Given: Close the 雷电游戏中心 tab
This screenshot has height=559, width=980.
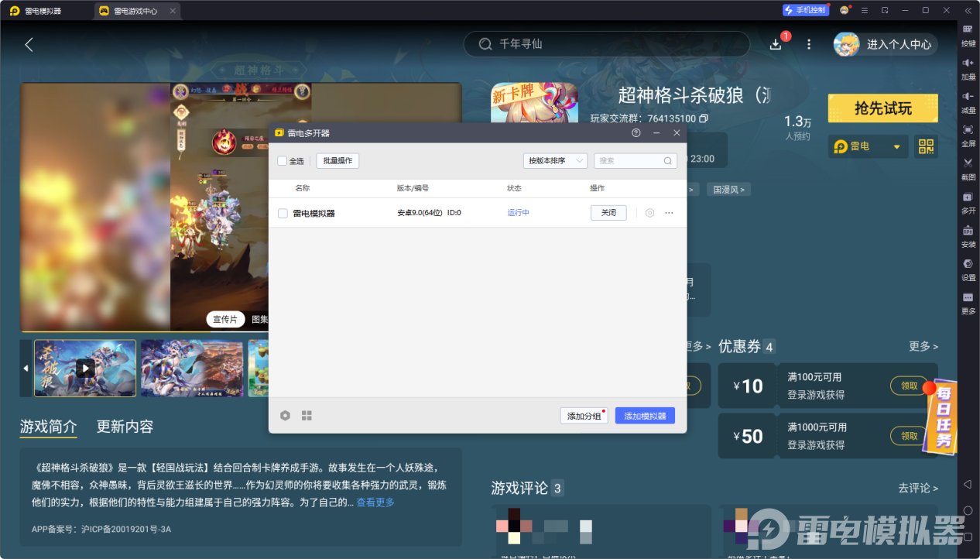Looking at the screenshot, I should pyautogui.click(x=173, y=11).
